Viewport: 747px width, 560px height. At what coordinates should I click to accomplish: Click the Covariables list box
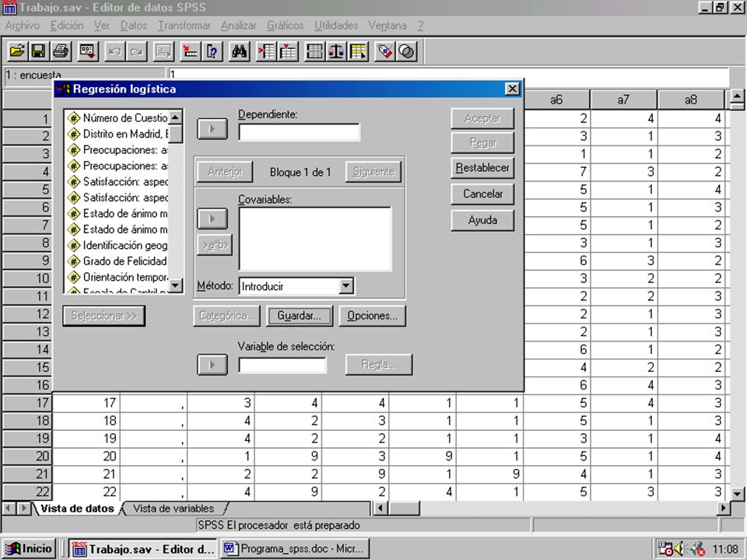tap(315, 239)
